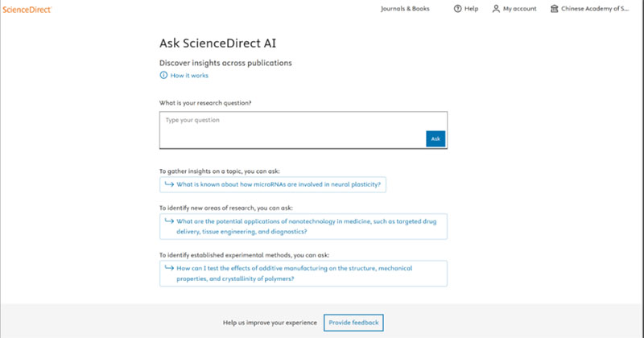
Task: Click the Provide feedback button
Action: (x=353, y=323)
